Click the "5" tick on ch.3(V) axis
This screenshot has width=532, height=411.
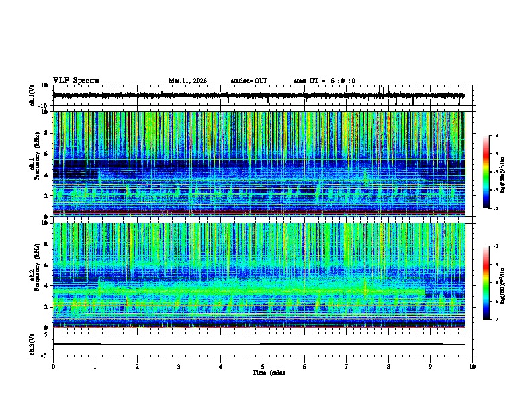click(47, 334)
